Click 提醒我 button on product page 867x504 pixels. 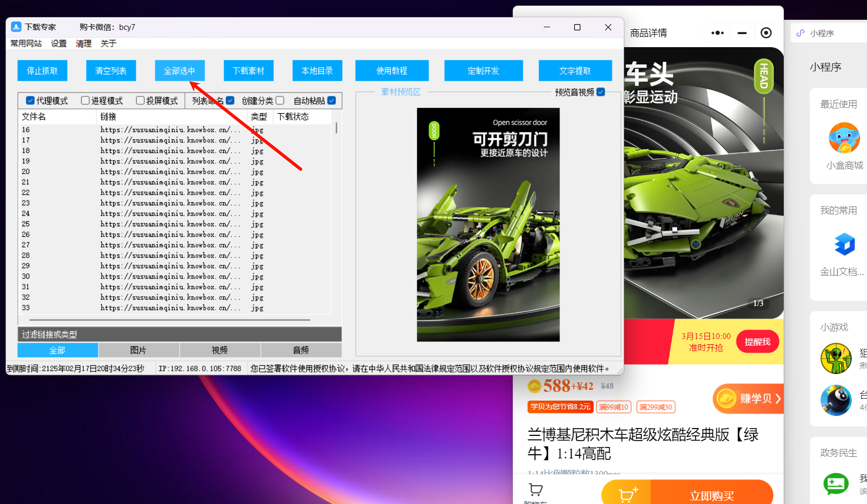click(x=758, y=342)
